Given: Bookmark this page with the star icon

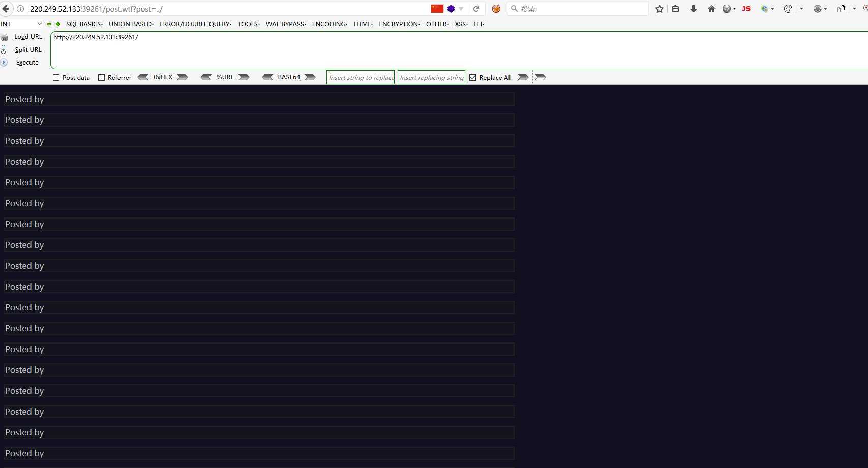Looking at the screenshot, I should click(x=660, y=9).
